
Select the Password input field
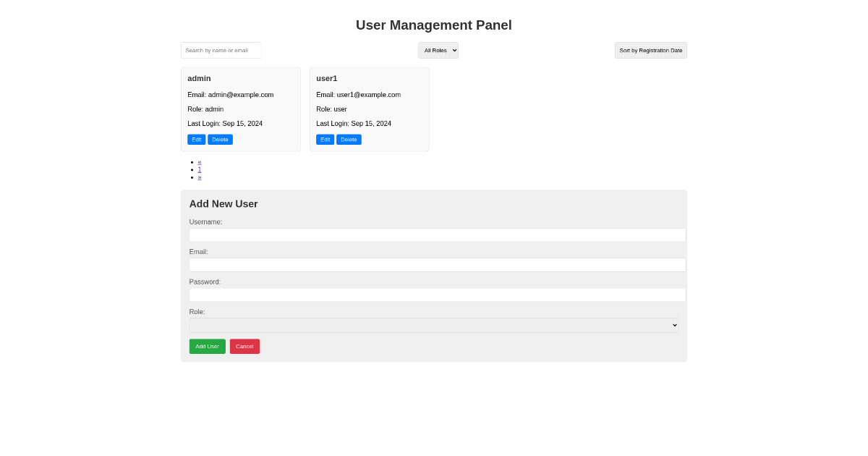(437, 295)
